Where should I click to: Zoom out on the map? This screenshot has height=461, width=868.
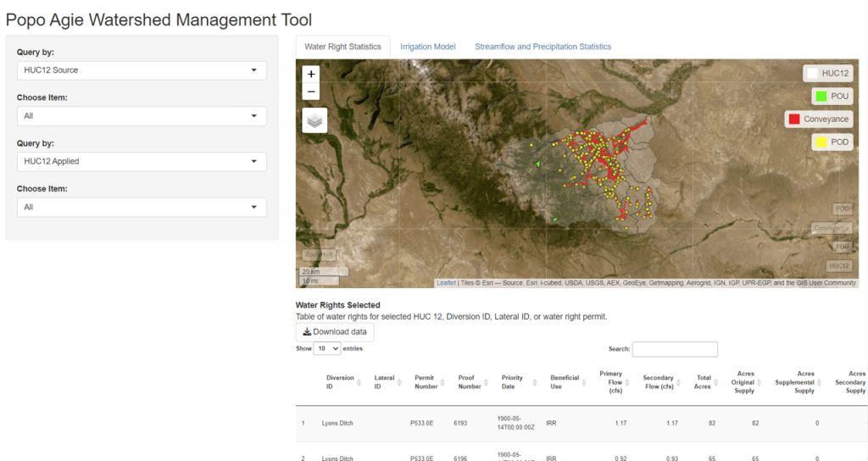click(x=311, y=92)
